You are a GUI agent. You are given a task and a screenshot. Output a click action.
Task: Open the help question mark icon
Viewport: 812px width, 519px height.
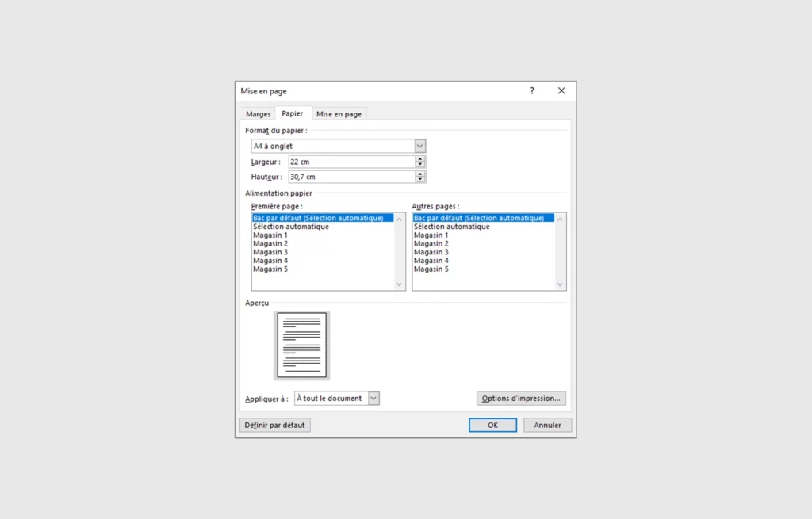click(532, 91)
